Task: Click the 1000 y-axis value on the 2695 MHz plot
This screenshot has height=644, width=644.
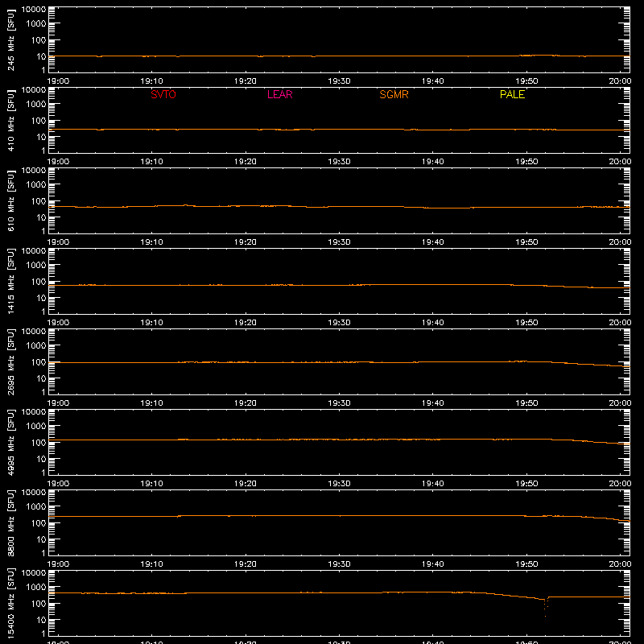Action: click(36, 345)
